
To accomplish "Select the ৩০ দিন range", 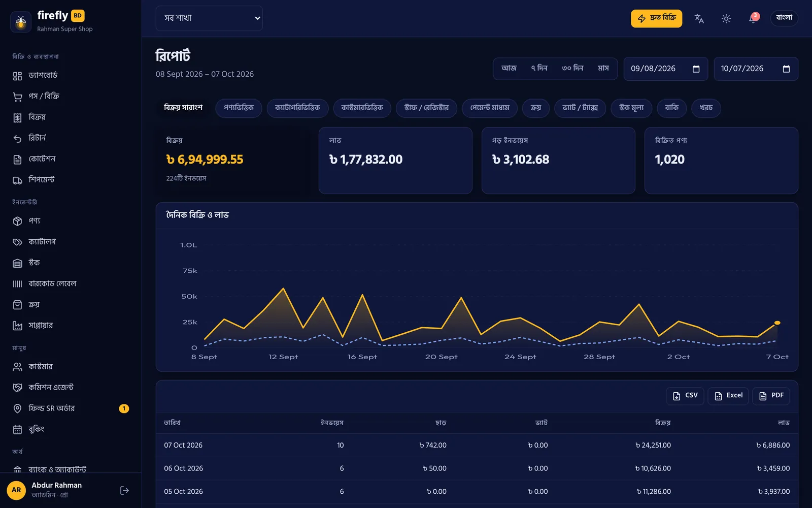I will [572, 69].
